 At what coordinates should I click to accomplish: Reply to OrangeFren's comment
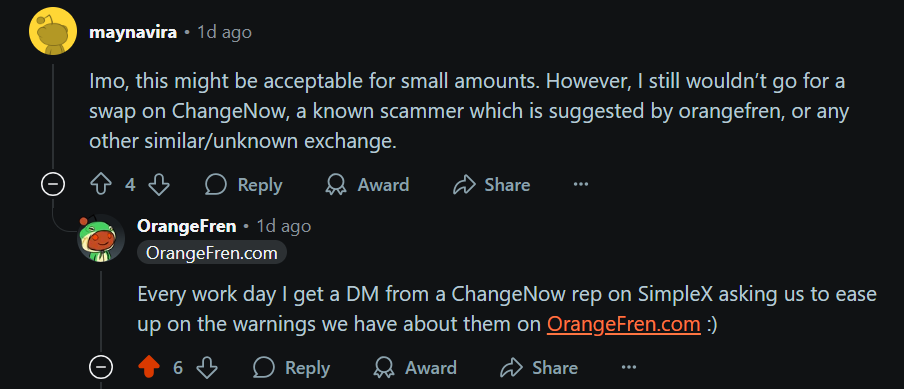[x=292, y=368]
